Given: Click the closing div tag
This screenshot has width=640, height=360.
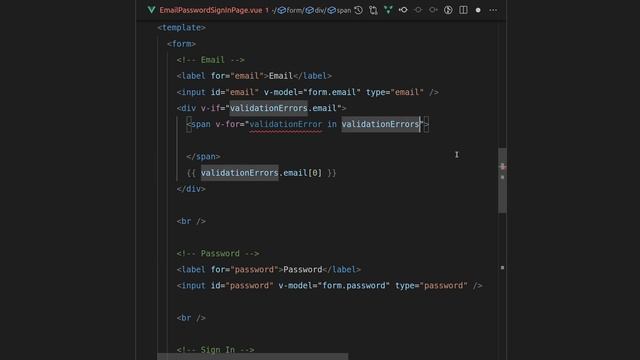Looking at the screenshot, I should pyautogui.click(x=191, y=189).
